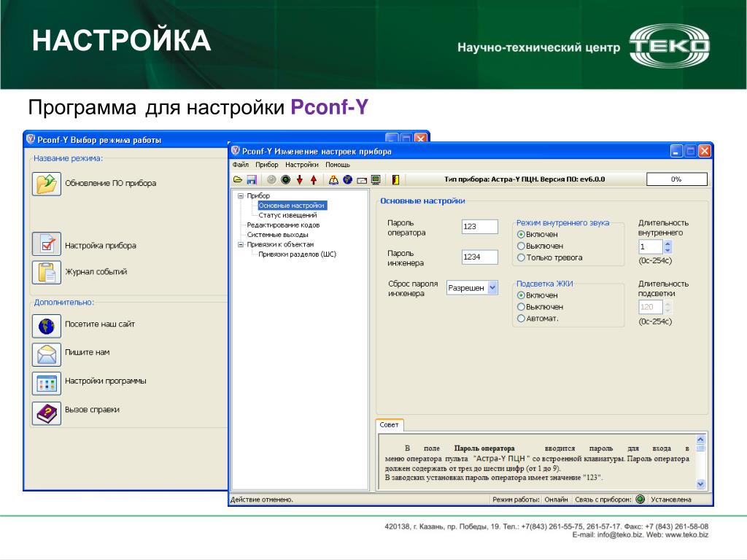This screenshot has height=560, width=747.
Task: Select Только тревога sound option
Action: [x=521, y=257]
